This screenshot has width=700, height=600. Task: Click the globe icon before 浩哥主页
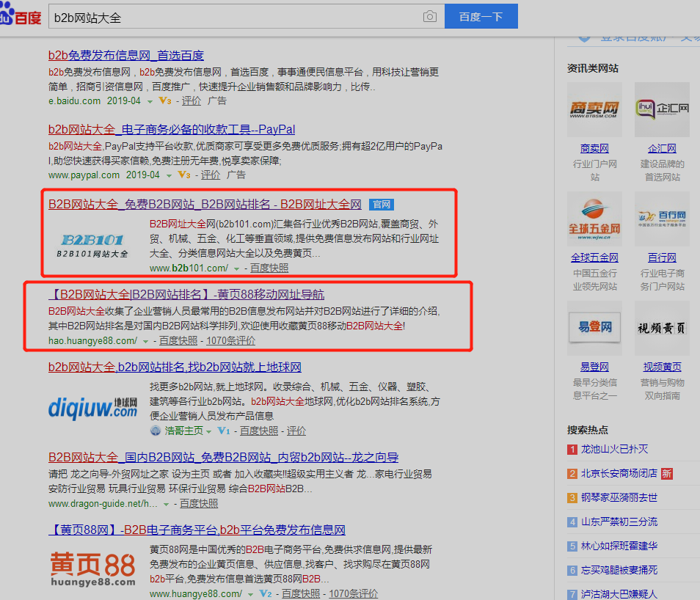tap(156, 431)
